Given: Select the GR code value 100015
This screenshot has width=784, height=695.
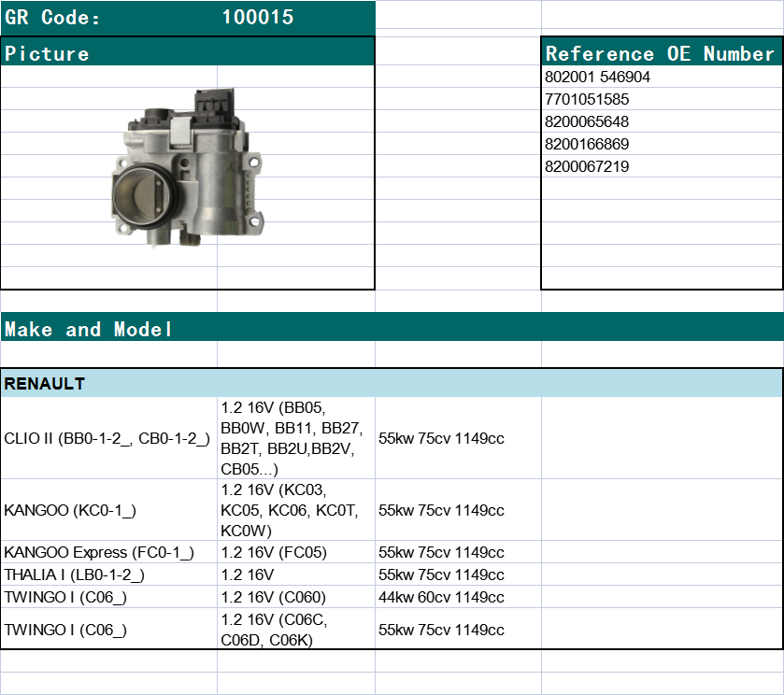Looking at the screenshot, I should coord(258,18).
